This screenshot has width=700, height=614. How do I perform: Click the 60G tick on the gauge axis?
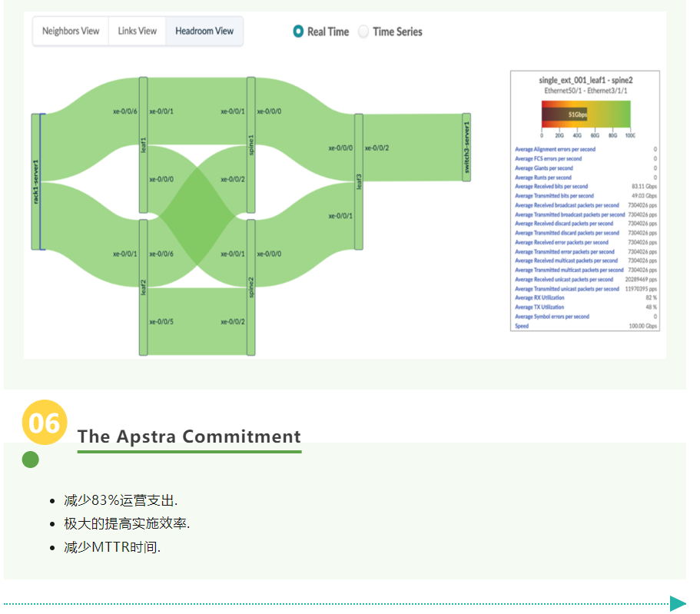click(595, 135)
